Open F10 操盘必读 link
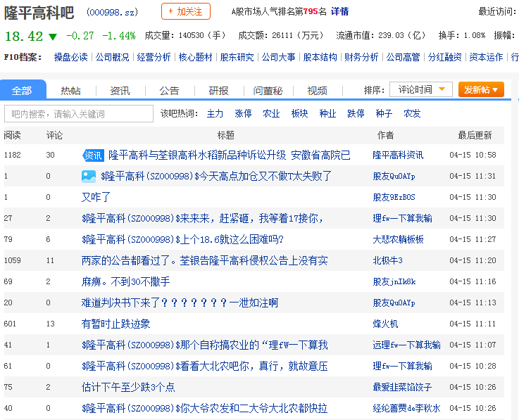The height and width of the screenshot is (420, 519). point(71,57)
